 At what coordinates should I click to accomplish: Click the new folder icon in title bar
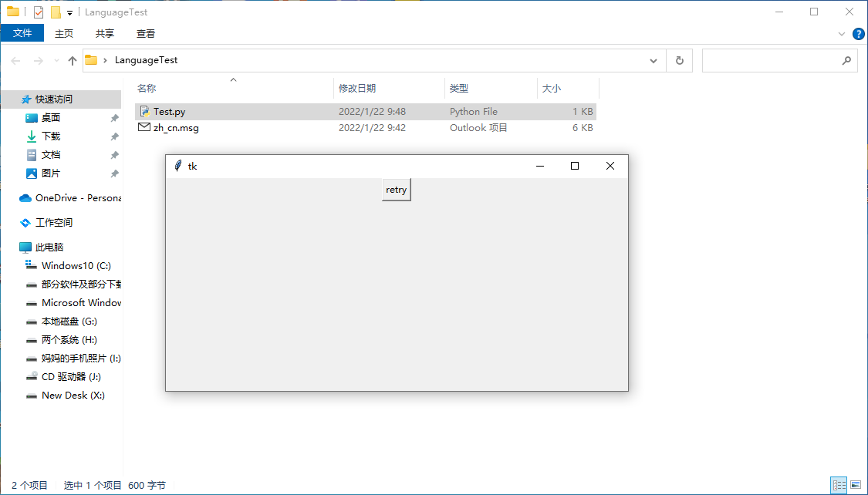pyautogui.click(x=56, y=12)
